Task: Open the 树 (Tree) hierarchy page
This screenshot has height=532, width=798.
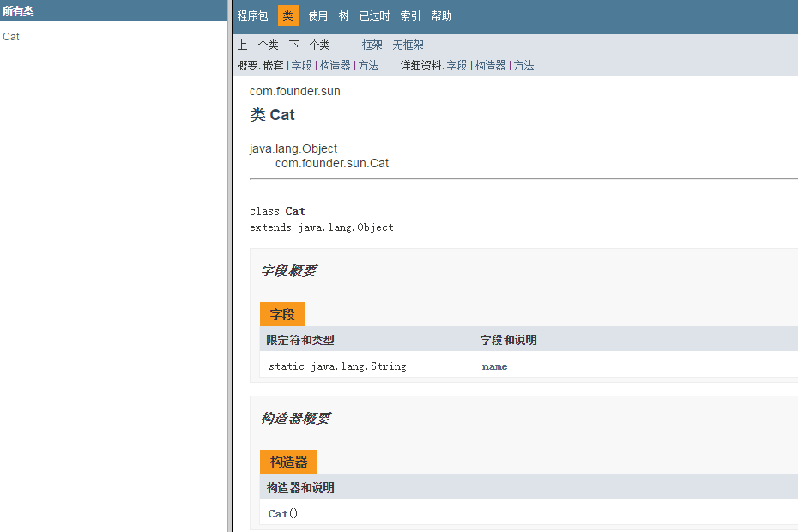Action: (343, 15)
